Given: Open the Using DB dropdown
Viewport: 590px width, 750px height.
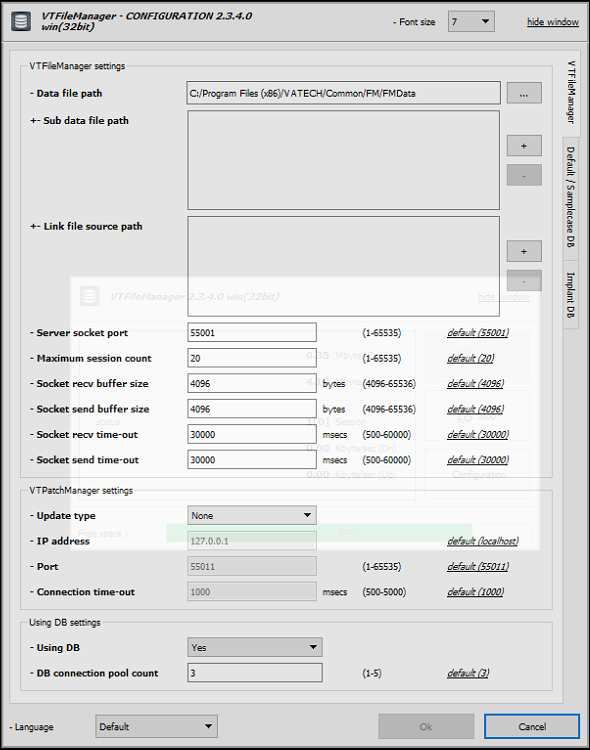Looking at the screenshot, I should pos(255,647).
